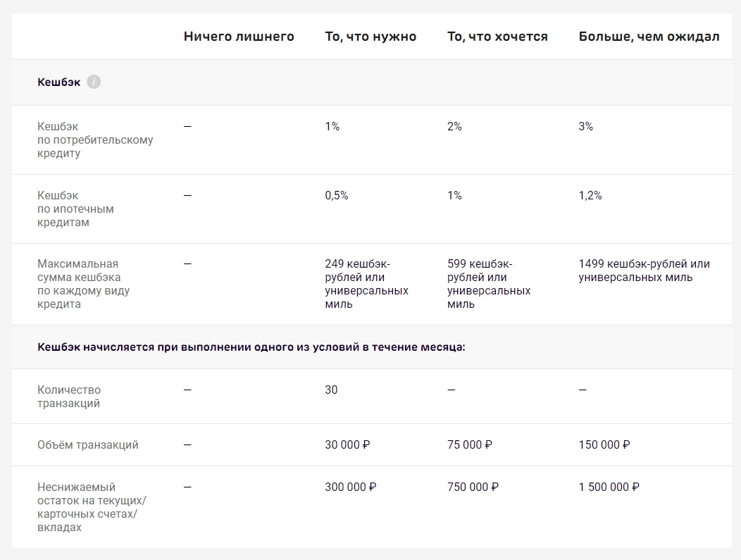The image size is (741, 560).
Task: Click the "Количество транзакций" row label
Action: (69, 397)
